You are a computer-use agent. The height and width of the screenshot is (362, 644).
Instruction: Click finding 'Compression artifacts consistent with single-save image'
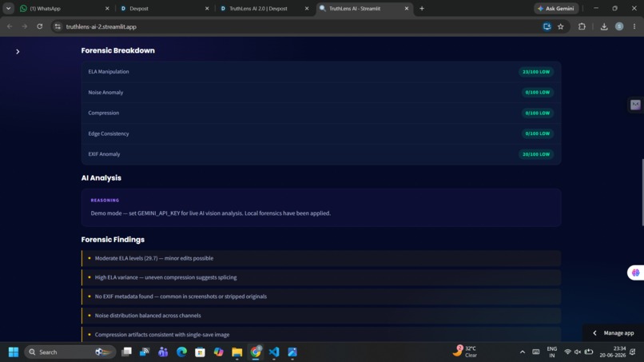[x=320, y=335]
